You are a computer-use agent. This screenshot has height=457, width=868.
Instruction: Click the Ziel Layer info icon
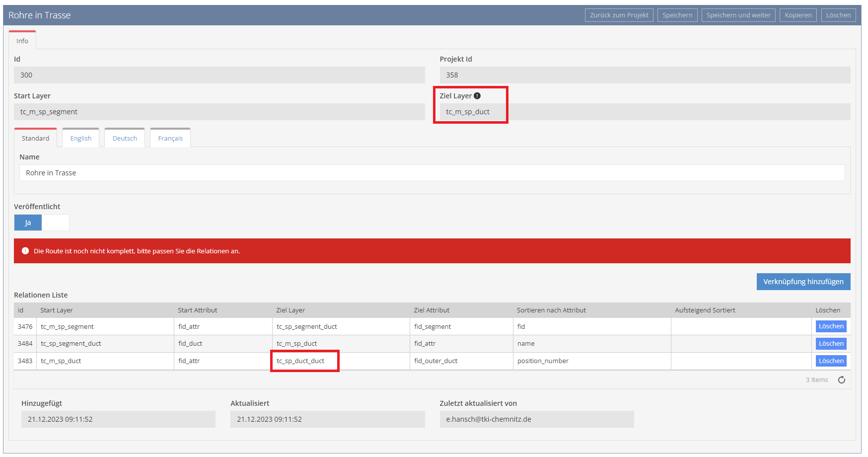(x=477, y=96)
